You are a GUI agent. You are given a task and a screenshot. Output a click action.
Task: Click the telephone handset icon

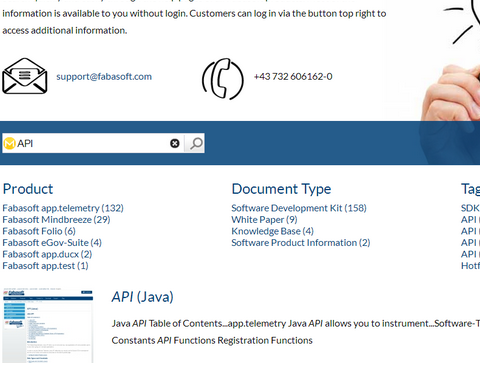click(223, 79)
